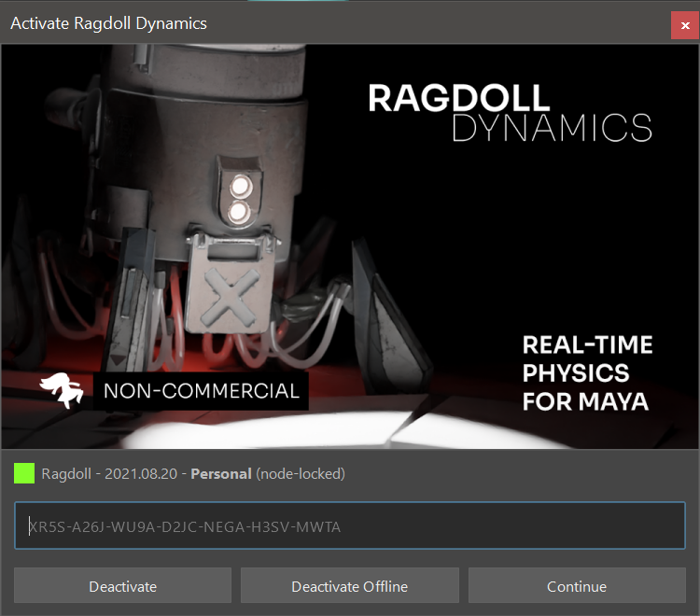Click the white Ragdoll running figure logo
The height and width of the screenshot is (616, 700).
click(61, 390)
